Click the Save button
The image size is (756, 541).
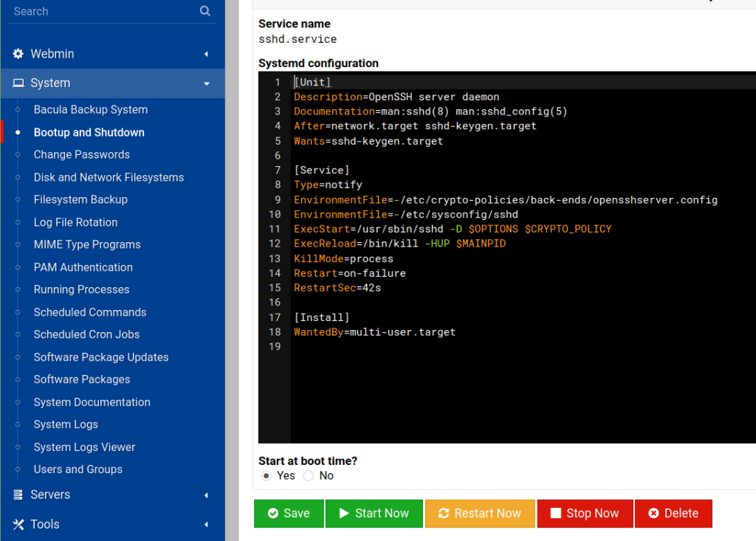[289, 514]
